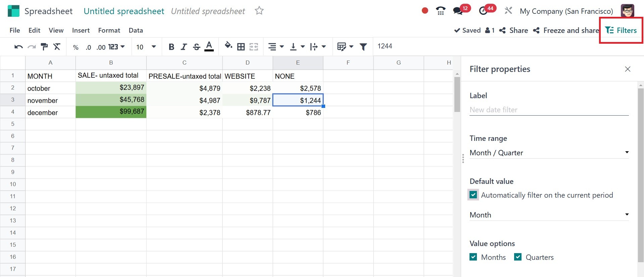644x277 pixels.
Task: Open the font size dropdown arrow
Action: (x=154, y=47)
